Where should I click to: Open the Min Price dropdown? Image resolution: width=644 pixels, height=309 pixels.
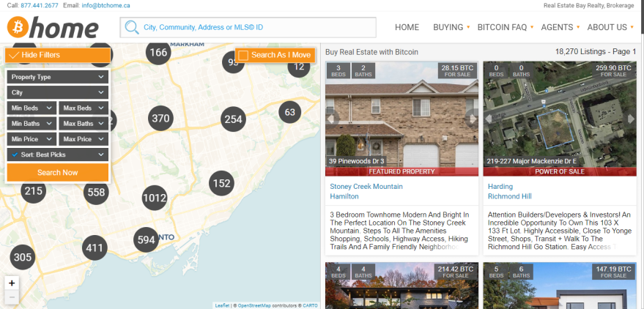click(32, 139)
